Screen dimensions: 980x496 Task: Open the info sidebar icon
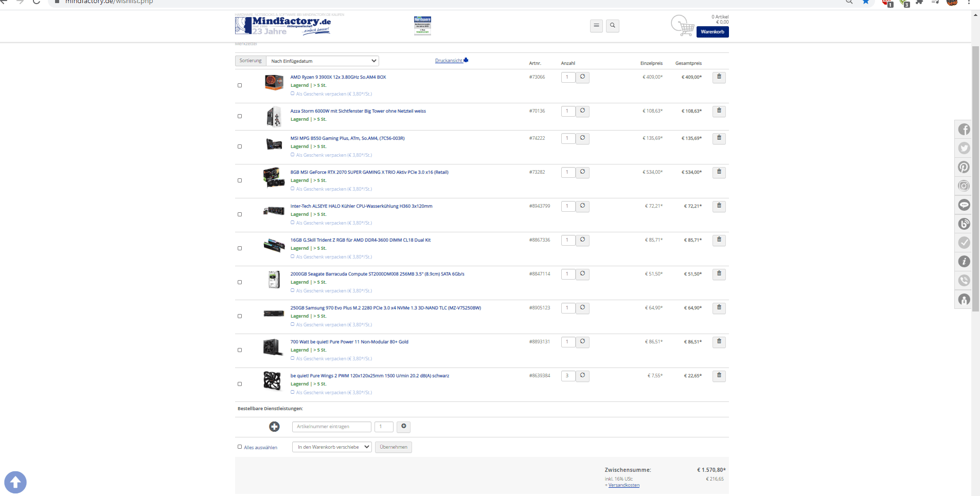(x=964, y=261)
